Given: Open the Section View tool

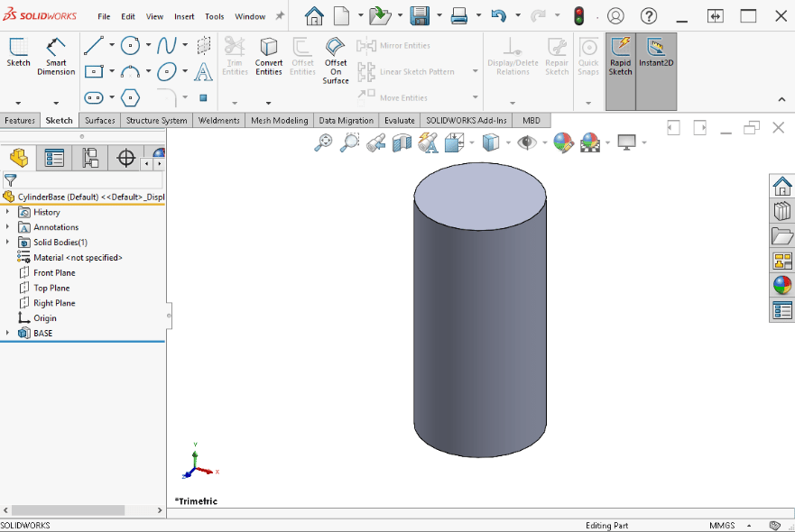Looking at the screenshot, I should pyautogui.click(x=401, y=142).
